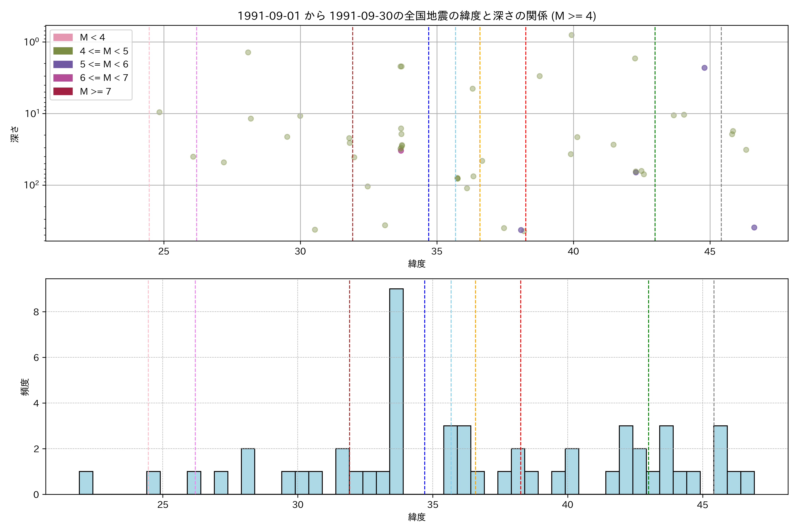
Task: Click the magenta '6 <= M < 7' legend swatch
Action: 63,78
